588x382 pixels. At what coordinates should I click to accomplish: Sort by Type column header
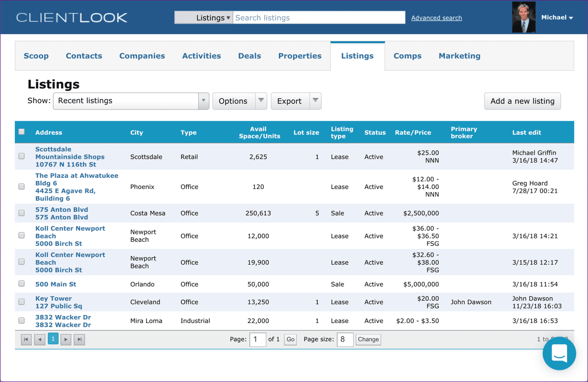click(x=188, y=133)
